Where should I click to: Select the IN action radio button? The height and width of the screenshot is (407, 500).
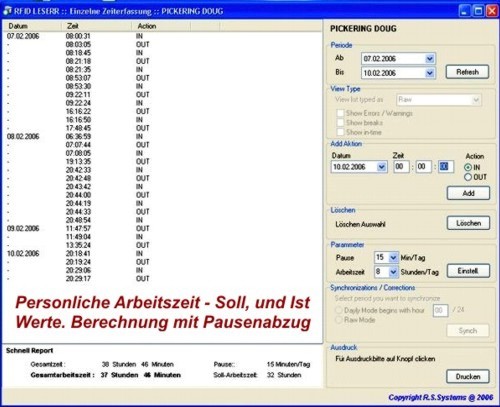(x=468, y=167)
